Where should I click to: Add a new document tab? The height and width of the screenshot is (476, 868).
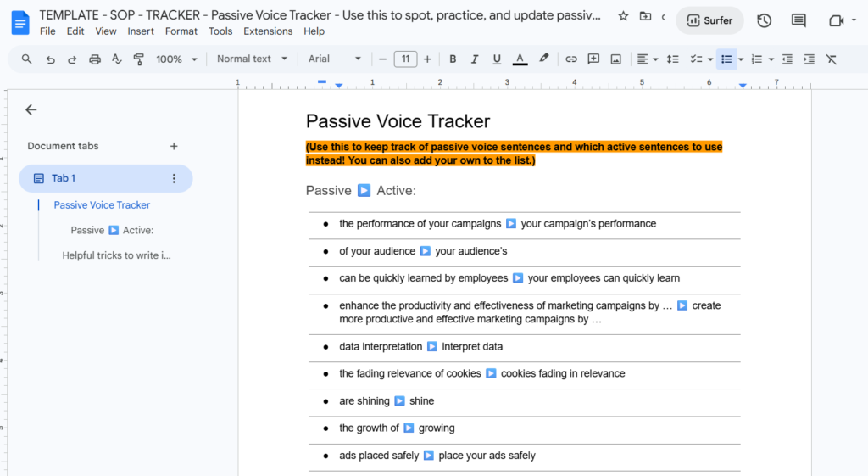174,146
